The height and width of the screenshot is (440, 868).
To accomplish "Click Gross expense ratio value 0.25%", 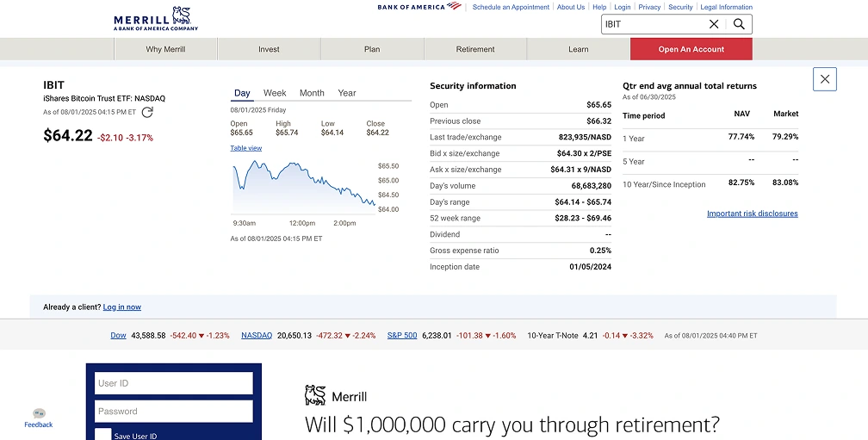I will [x=601, y=251].
